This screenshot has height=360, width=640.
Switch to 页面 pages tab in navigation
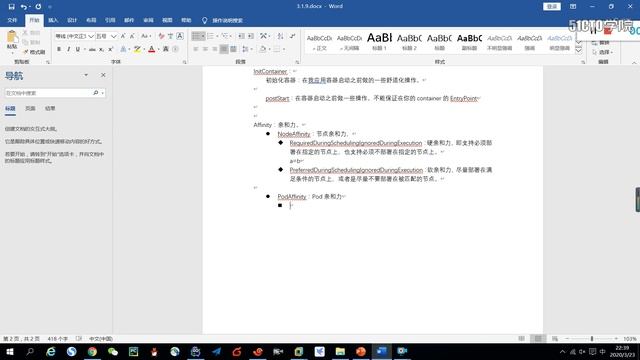coord(30,109)
